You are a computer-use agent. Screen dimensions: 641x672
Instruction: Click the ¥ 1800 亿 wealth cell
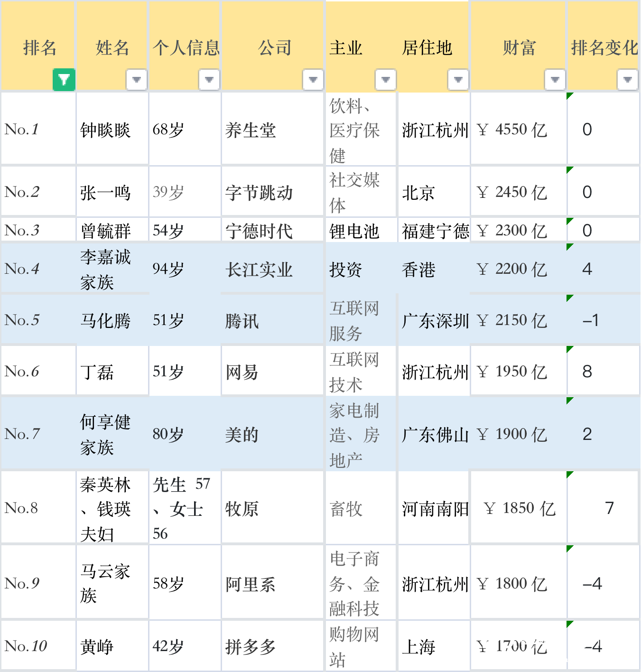point(519,583)
